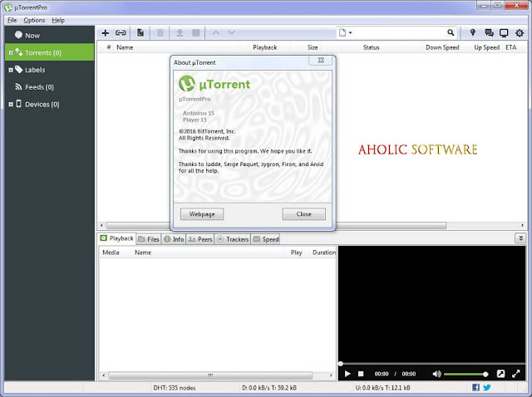Viewport: 532px width, 397px height.
Task: Click the Create New Torrent icon
Action: (x=140, y=33)
